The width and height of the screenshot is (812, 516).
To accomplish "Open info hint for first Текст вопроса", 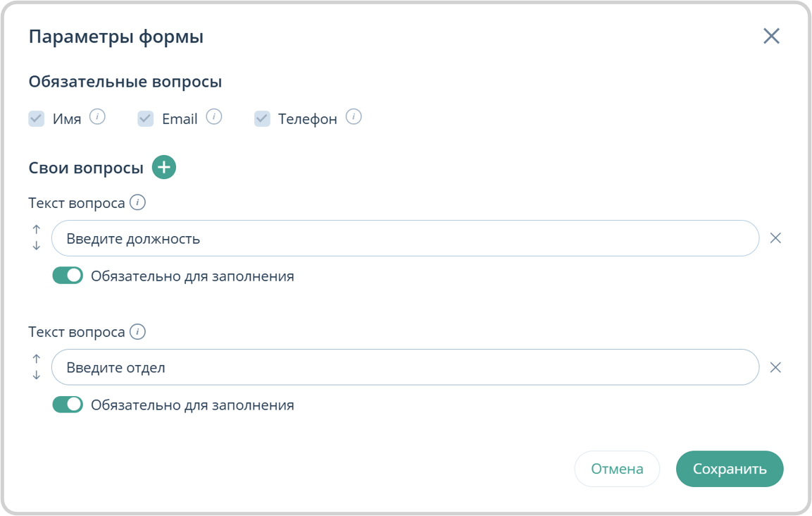I will click(139, 202).
